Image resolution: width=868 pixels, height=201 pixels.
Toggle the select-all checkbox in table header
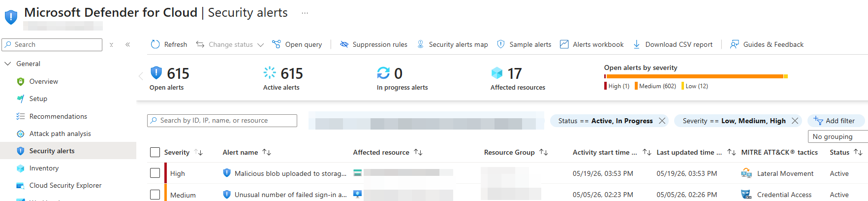155,152
